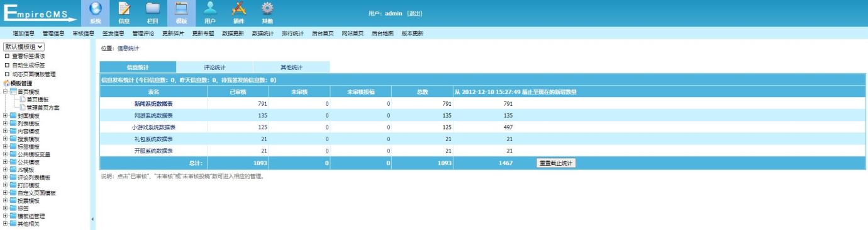Image resolution: width=868 pixels, height=230 pixels.
Task: Click the 退出 logout link
Action: (x=415, y=13)
